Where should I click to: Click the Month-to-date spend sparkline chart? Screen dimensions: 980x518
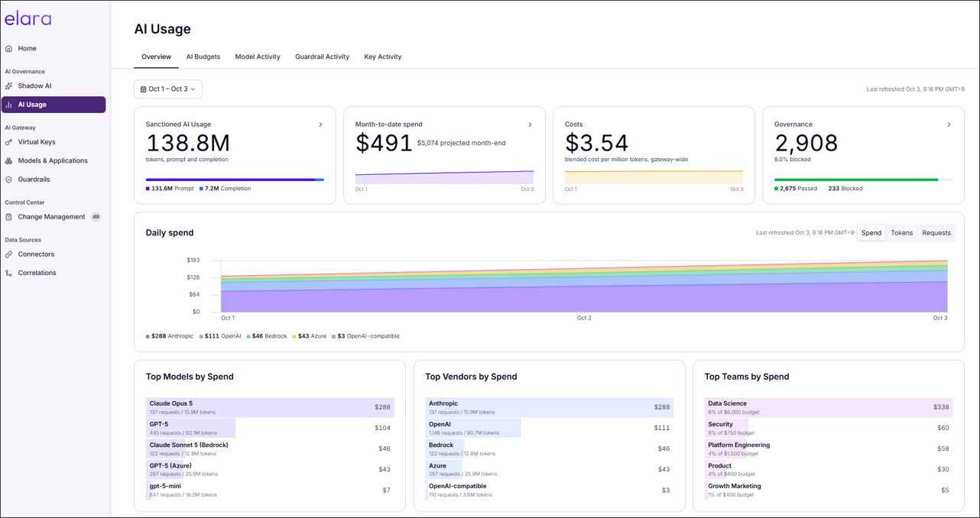444,177
